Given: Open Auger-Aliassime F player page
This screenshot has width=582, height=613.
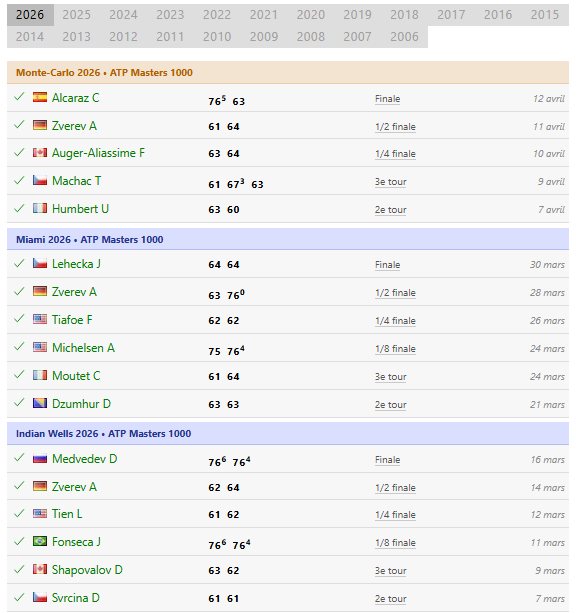Looking at the screenshot, I should click(98, 153).
